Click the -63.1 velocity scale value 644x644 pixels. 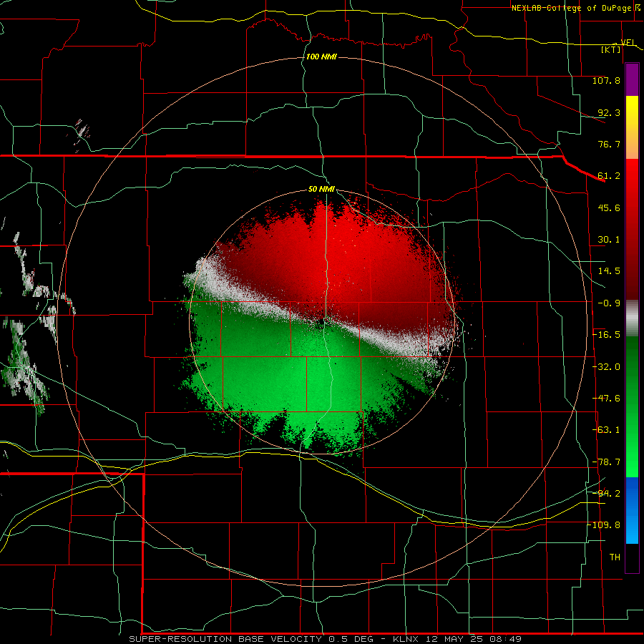(x=606, y=430)
